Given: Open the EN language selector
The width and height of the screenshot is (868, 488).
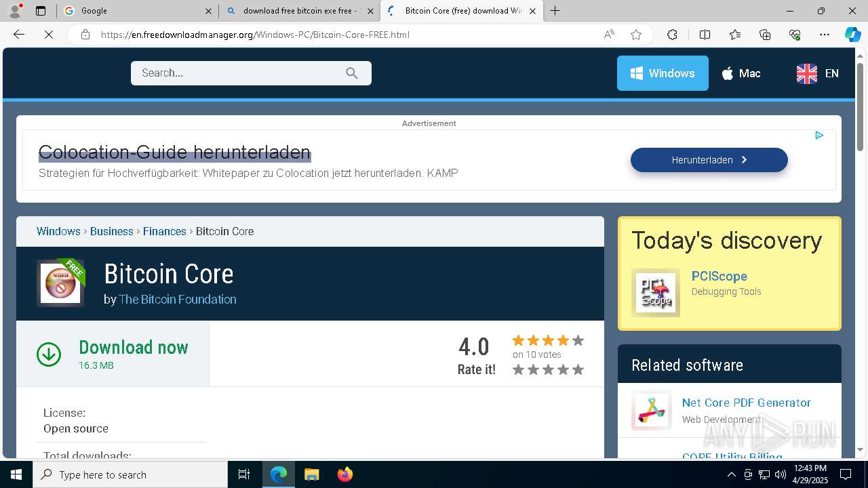Looking at the screenshot, I should tap(817, 73).
